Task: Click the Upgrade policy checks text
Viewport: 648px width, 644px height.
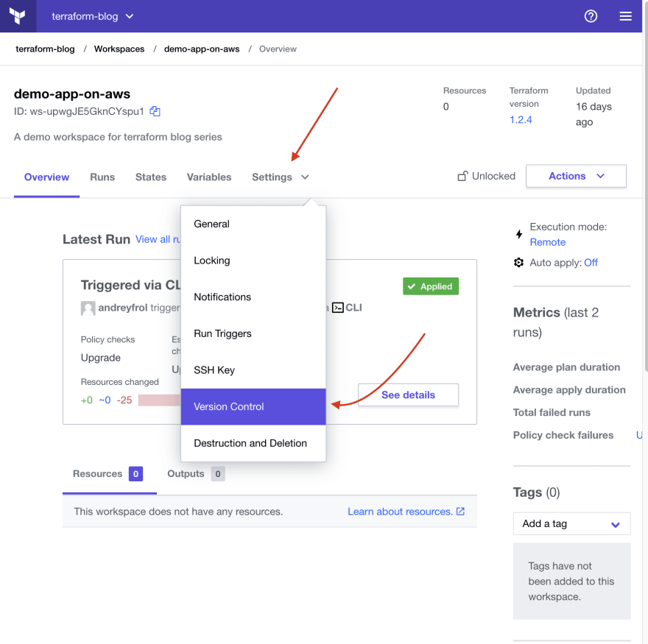Action: (101, 358)
